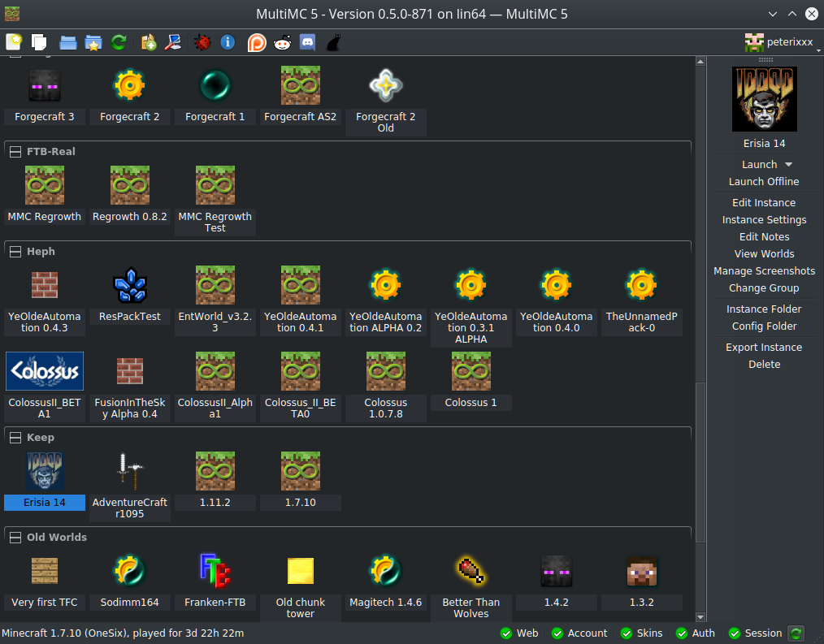Click the Export Instance button
Screen dimensions: 824x644
(764, 348)
